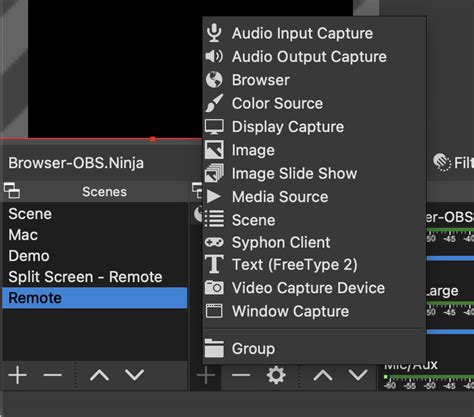
Task: Pick Image Slide Show from the menu
Action: 314,173
